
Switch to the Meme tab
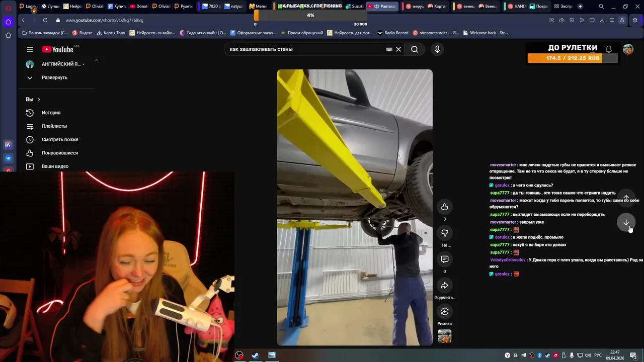tap(258, 7)
